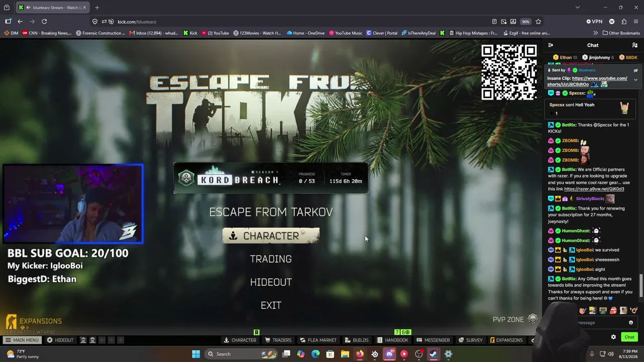Open MESSENGER in the game bottom bar
The height and width of the screenshot is (362, 644).
click(x=433, y=340)
